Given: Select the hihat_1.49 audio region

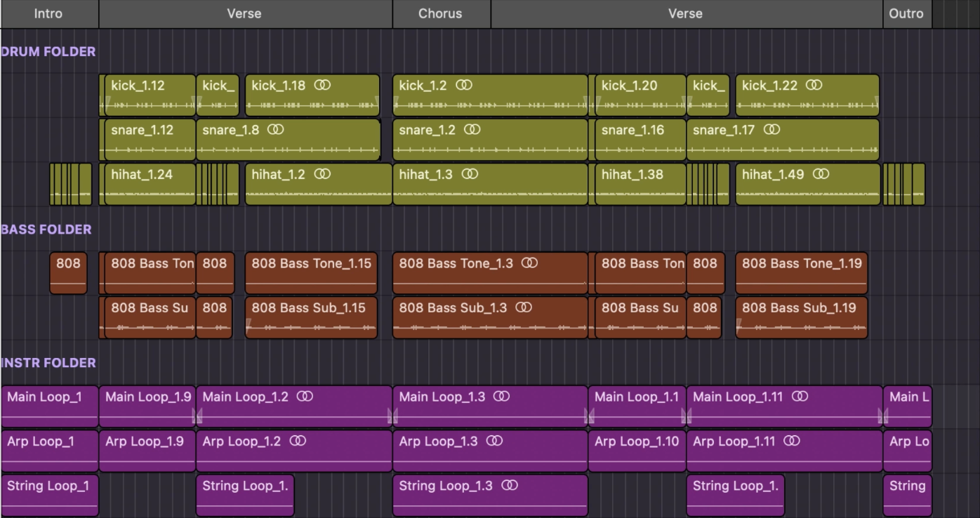Looking at the screenshot, I should [x=807, y=184].
